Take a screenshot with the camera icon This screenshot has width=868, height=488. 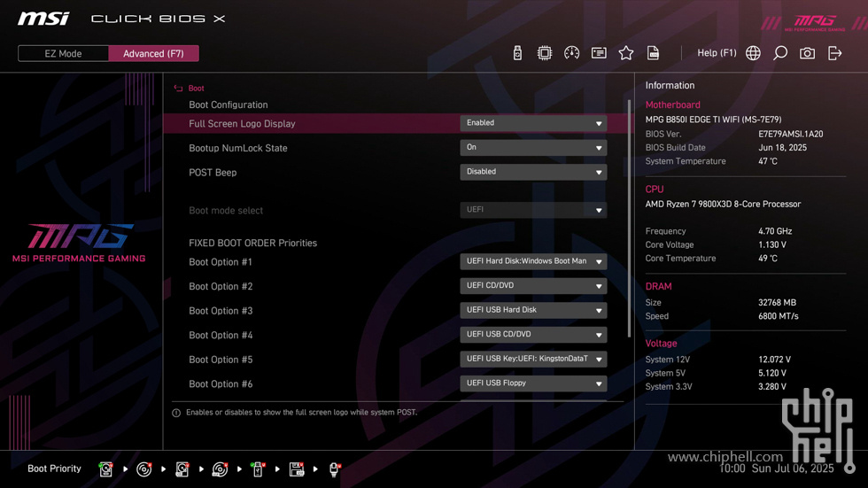[807, 53]
